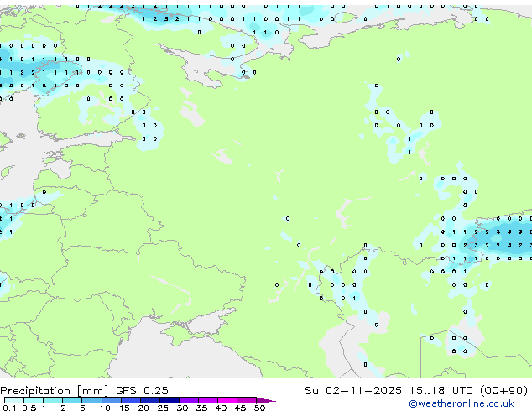Select the 0.5–1 mm legend color swatch
Image resolution: width=532 pixels, height=411 pixels.
pyautogui.click(x=34, y=400)
